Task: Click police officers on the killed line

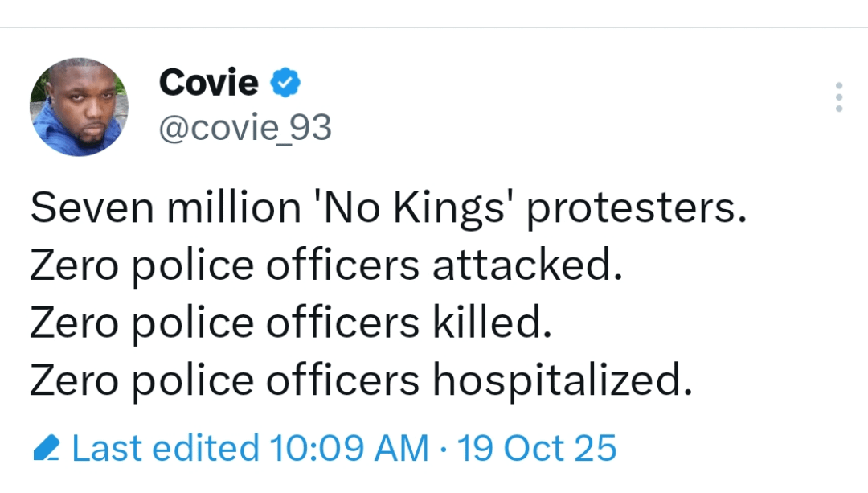Action: click(274, 323)
